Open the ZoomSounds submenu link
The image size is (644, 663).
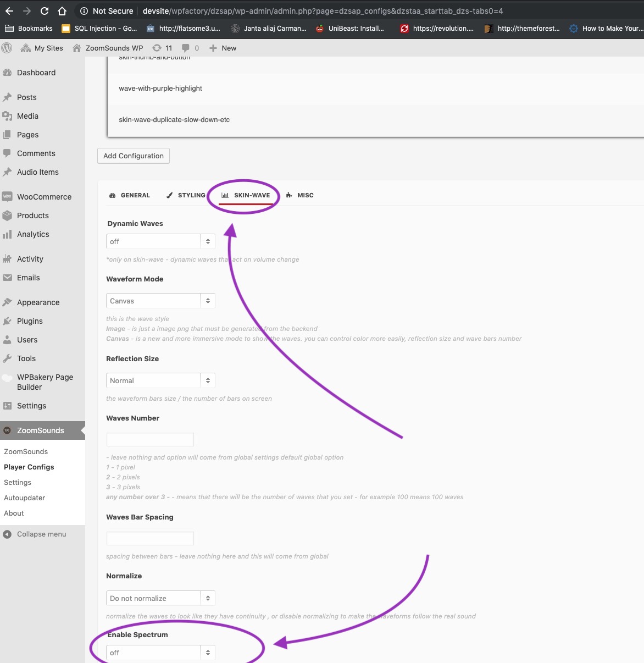pos(26,451)
